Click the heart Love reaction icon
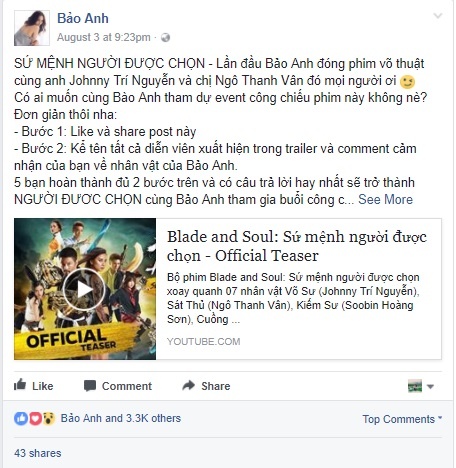 pos(35,418)
